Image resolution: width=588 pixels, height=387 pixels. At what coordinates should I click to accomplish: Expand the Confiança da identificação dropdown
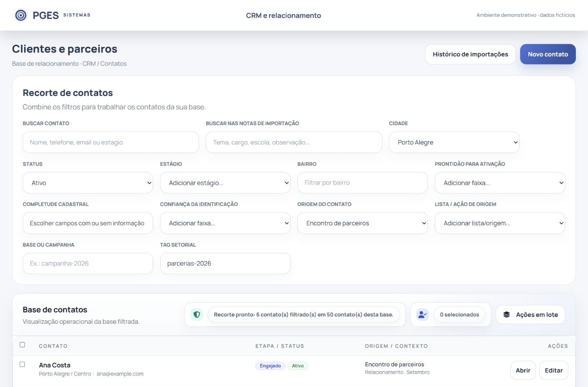pos(225,223)
